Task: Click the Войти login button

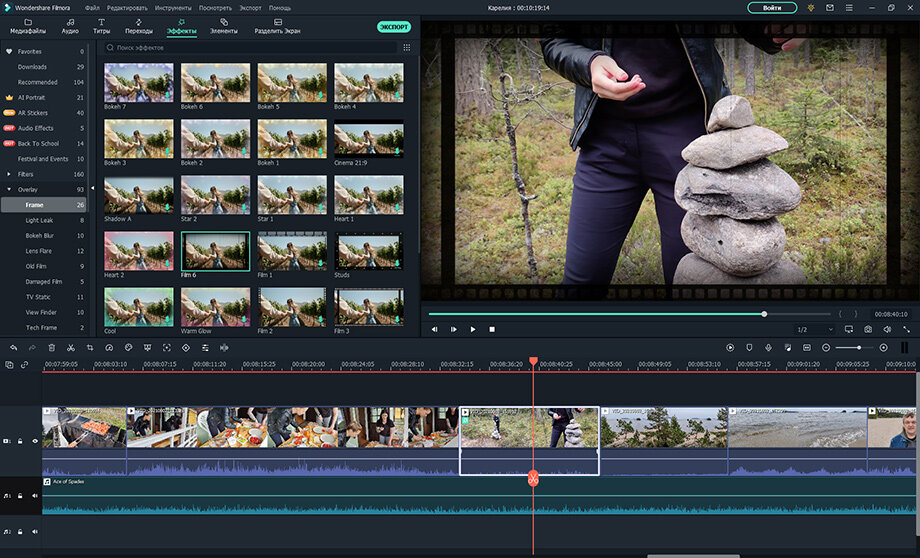Action: tap(772, 8)
